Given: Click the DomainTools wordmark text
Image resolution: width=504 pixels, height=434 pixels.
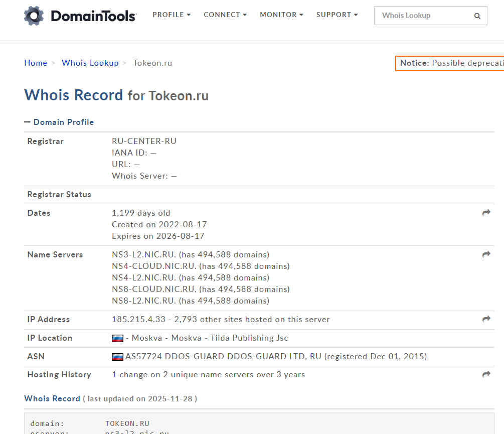Looking at the screenshot, I should coord(93,17).
